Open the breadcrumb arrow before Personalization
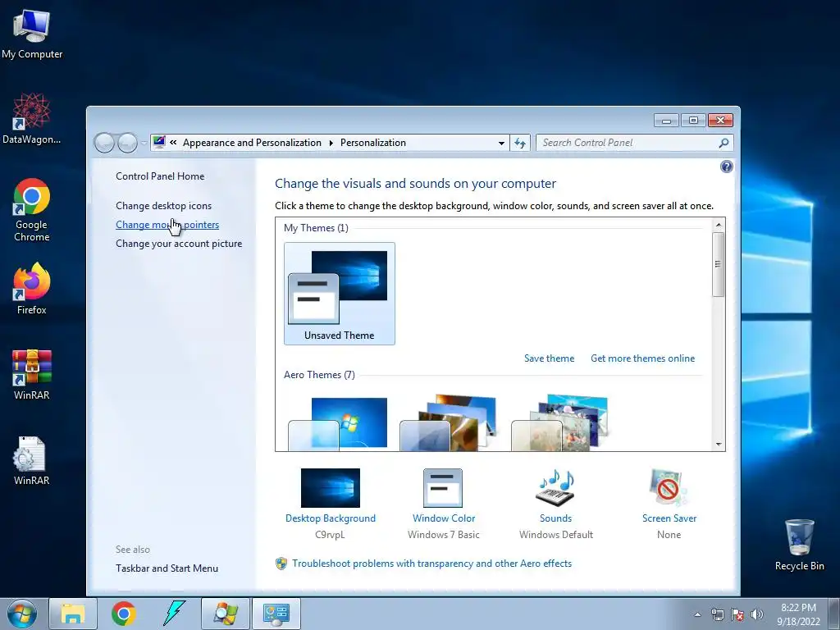 [x=331, y=143]
